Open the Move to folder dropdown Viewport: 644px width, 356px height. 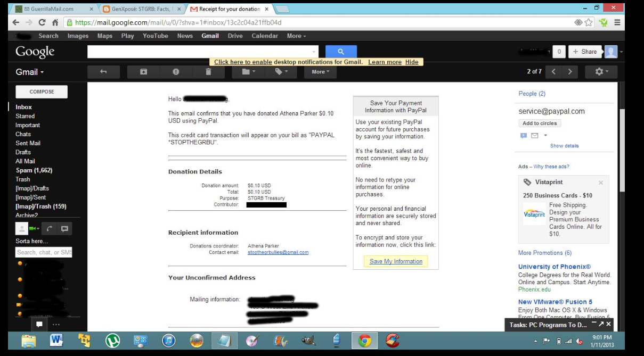click(x=248, y=72)
